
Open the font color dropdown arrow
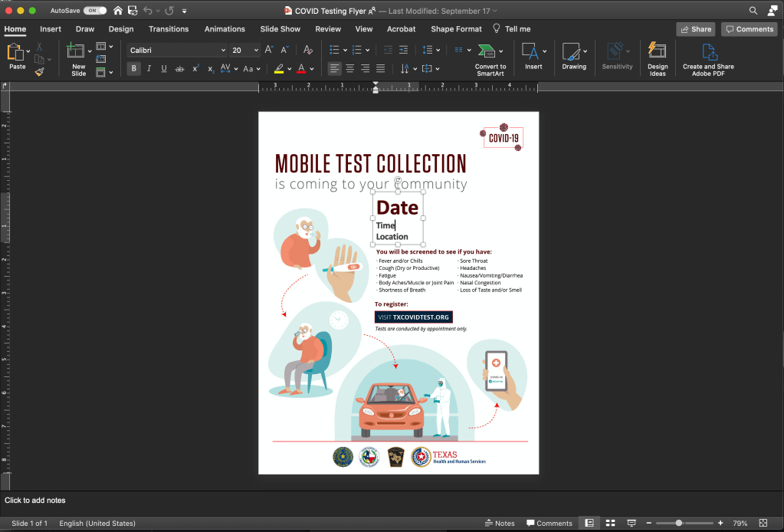[312, 68]
